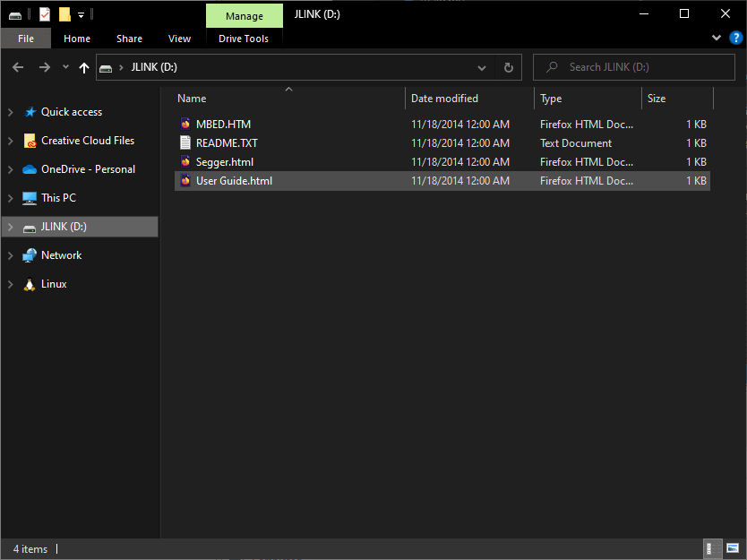Click MBED.HTM's Type cell, Firefox HTML Doc
Image resolution: width=747 pixels, height=560 pixels.
(587, 125)
